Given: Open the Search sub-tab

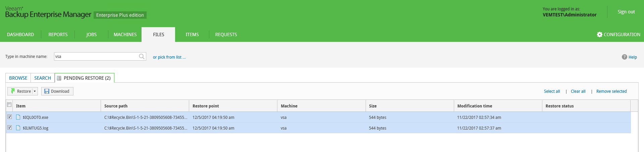Looking at the screenshot, I should pyautogui.click(x=43, y=78).
